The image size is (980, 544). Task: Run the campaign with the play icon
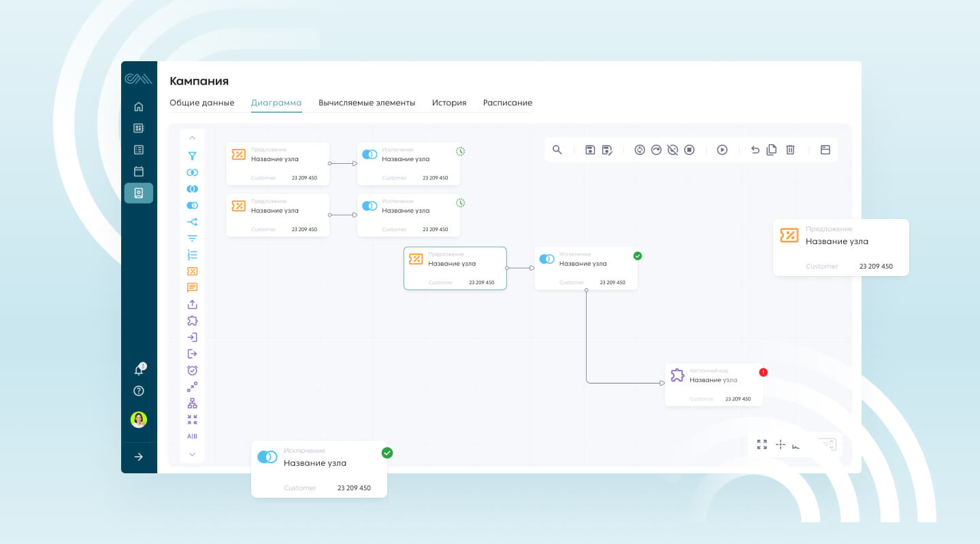tap(723, 150)
